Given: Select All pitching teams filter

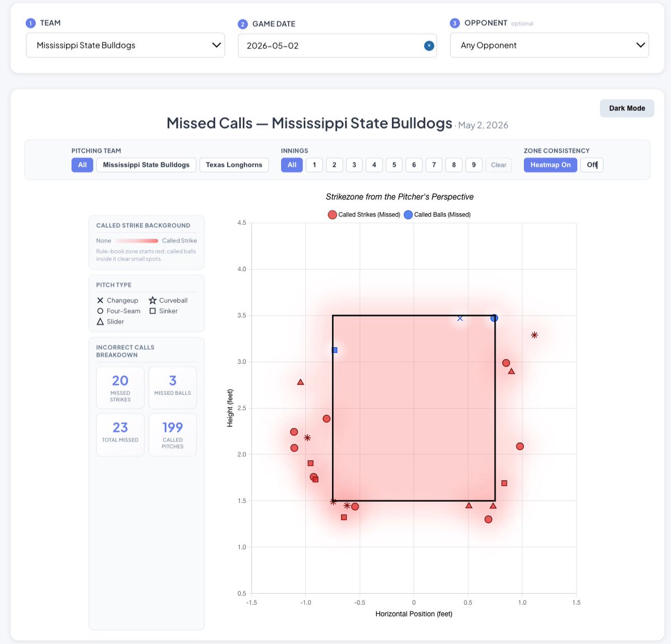Looking at the screenshot, I should coord(82,165).
